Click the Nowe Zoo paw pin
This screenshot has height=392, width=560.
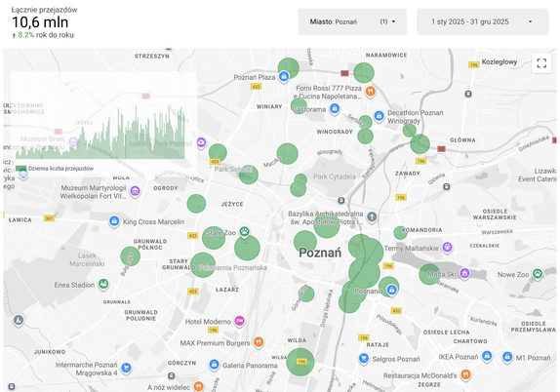click(x=538, y=274)
